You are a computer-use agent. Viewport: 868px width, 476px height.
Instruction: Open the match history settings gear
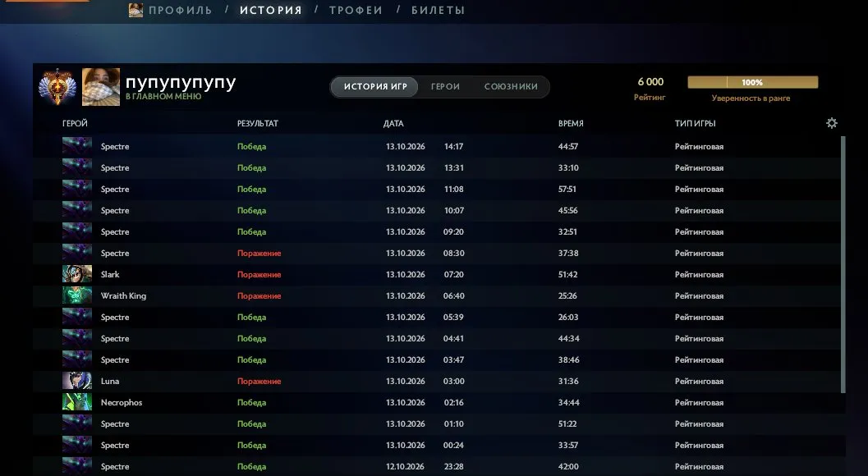pos(832,123)
